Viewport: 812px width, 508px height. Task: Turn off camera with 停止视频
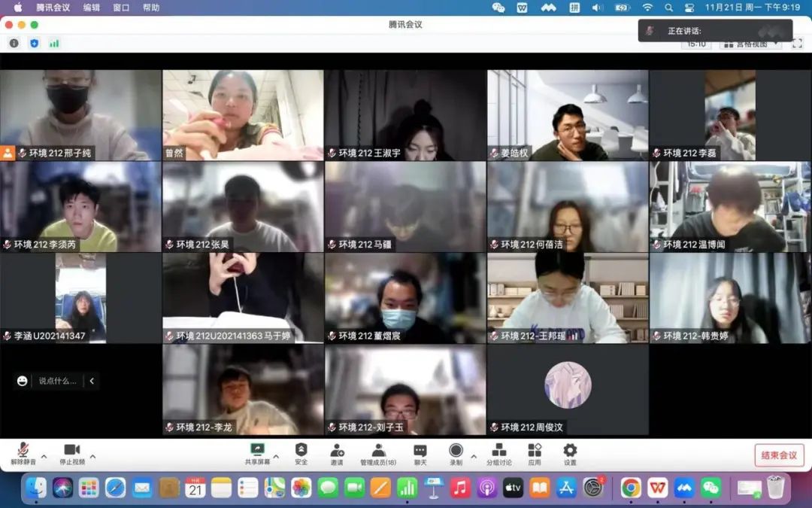71,454
